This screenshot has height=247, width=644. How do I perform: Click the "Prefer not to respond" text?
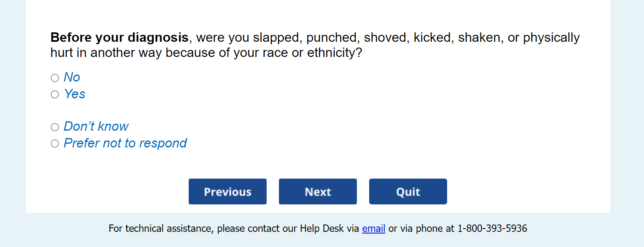point(125,143)
